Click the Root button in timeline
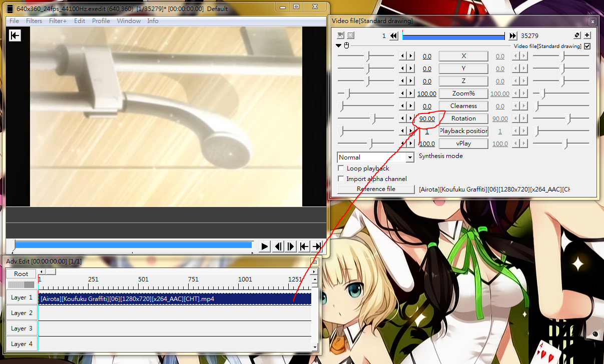 (x=21, y=273)
